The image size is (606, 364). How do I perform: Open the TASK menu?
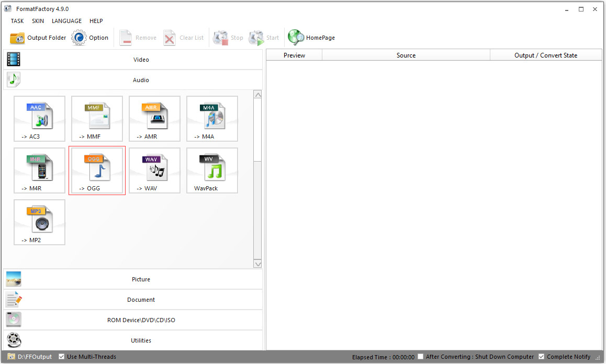[x=17, y=21]
